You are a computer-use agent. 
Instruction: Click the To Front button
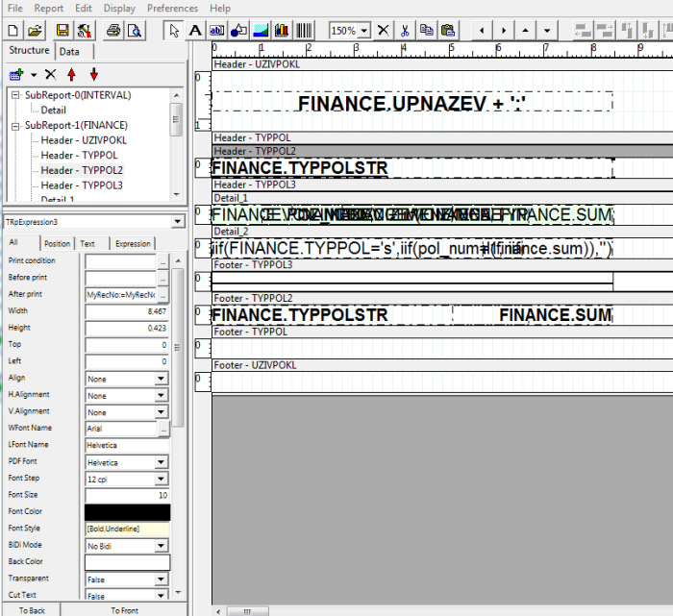(x=124, y=610)
